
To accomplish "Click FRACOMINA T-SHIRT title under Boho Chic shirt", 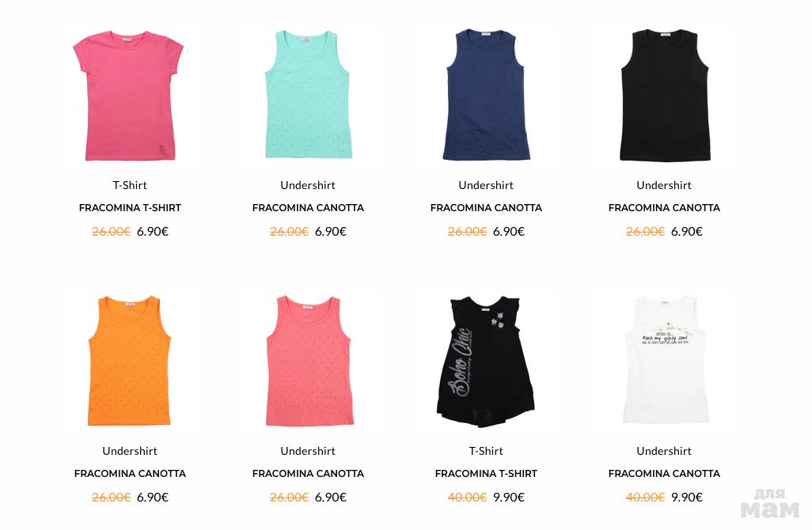I will pyautogui.click(x=486, y=474).
